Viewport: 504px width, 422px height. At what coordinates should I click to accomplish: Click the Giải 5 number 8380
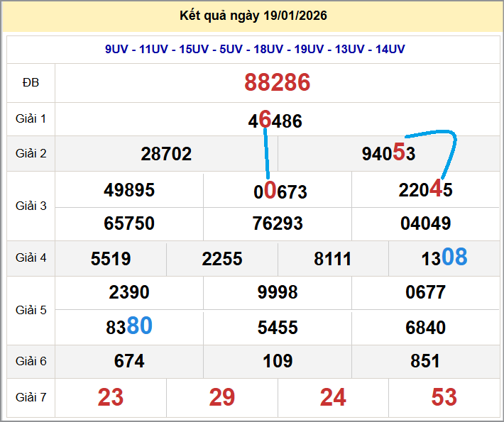(x=129, y=326)
